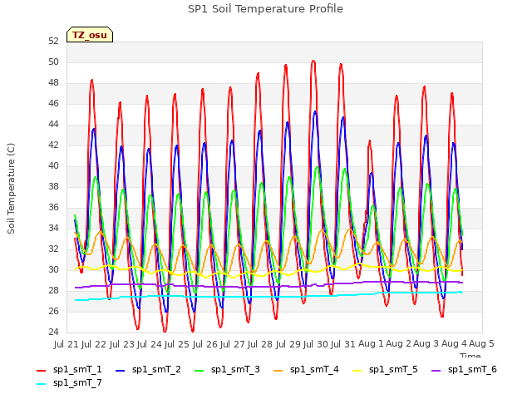Viewport: 532px width, 399px height.
Task: Click the Aug 4 x-axis tick label
Action: [x=454, y=344]
